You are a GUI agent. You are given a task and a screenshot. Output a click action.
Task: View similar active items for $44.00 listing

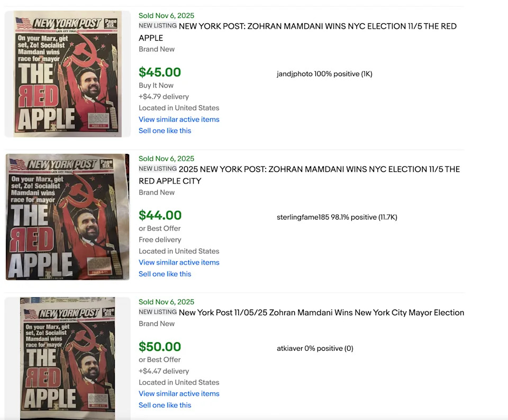179,262
